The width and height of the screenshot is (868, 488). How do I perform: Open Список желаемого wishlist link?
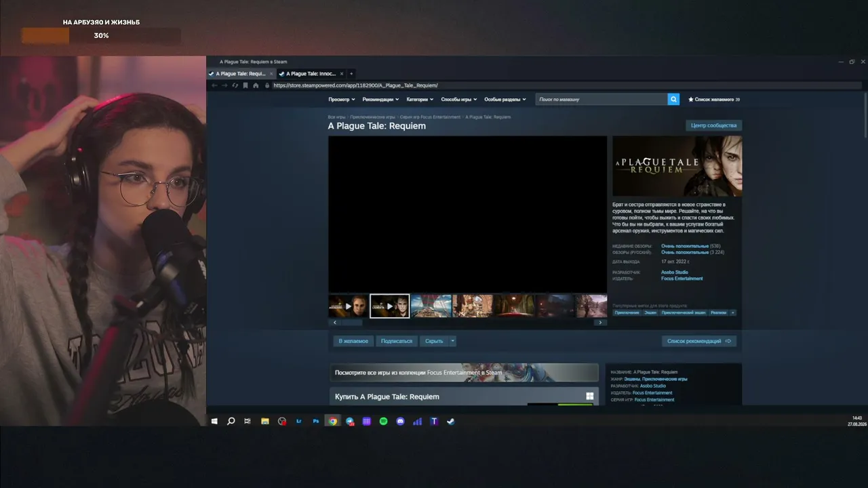click(714, 100)
